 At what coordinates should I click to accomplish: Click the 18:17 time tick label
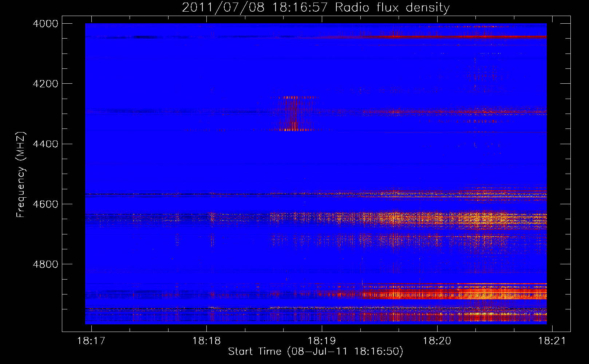click(91, 341)
